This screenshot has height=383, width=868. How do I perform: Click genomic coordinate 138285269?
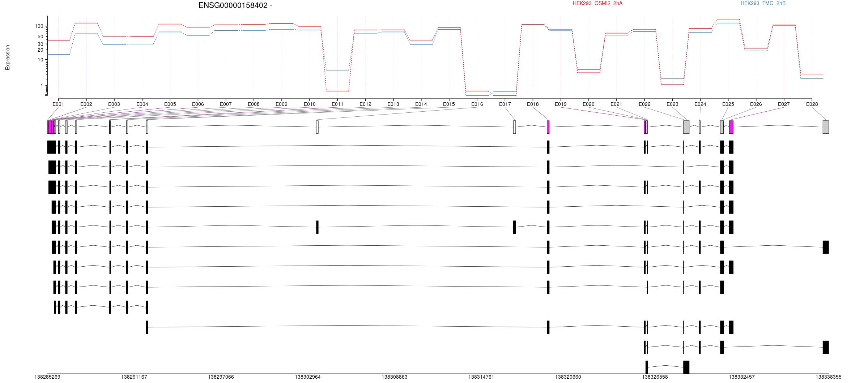pyautogui.click(x=47, y=377)
